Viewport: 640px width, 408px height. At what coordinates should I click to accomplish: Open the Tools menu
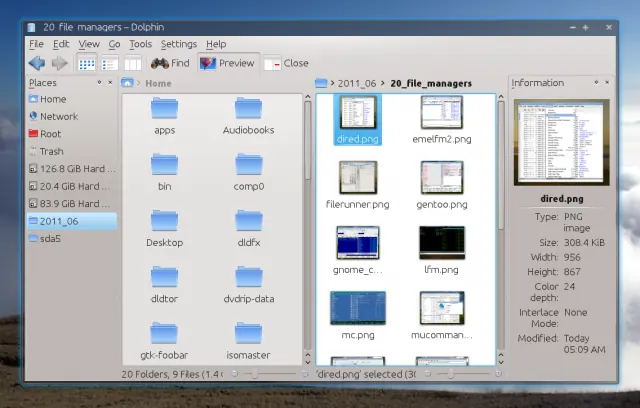[x=140, y=44]
